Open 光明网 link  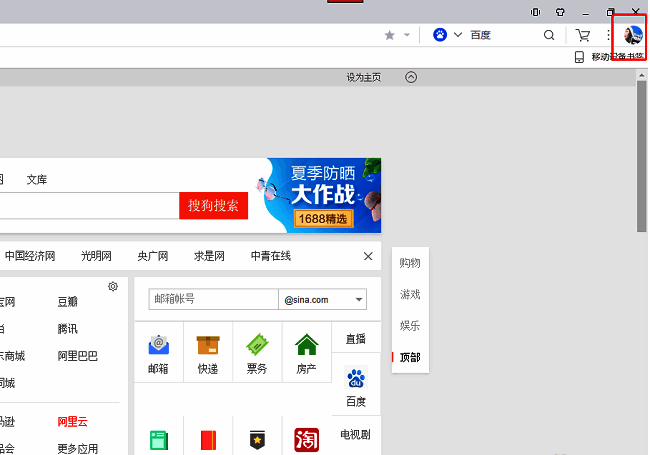[96, 256]
